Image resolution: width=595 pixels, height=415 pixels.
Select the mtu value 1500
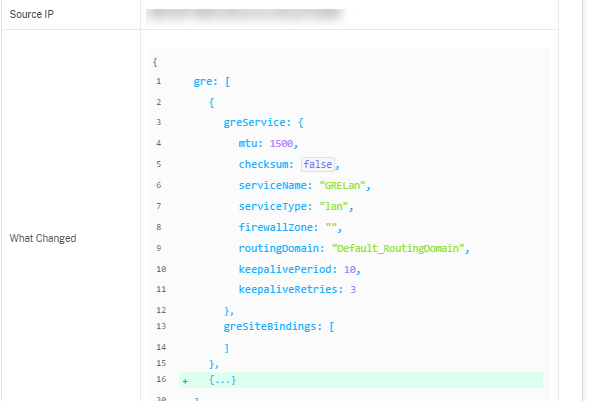point(281,143)
